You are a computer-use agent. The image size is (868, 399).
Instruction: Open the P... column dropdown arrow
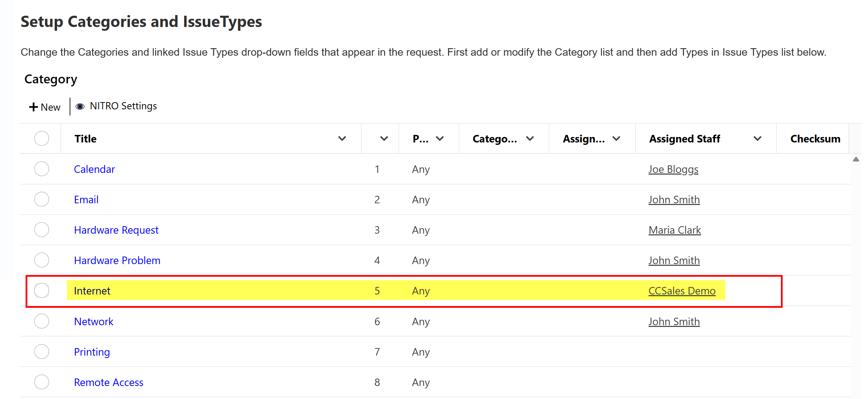pyautogui.click(x=440, y=138)
